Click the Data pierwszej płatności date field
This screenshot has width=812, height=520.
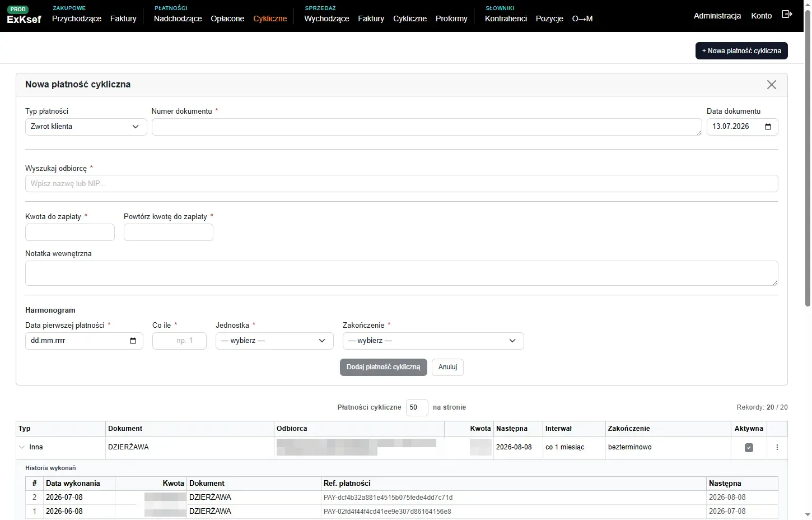pyautogui.click(x=84, y=341)
